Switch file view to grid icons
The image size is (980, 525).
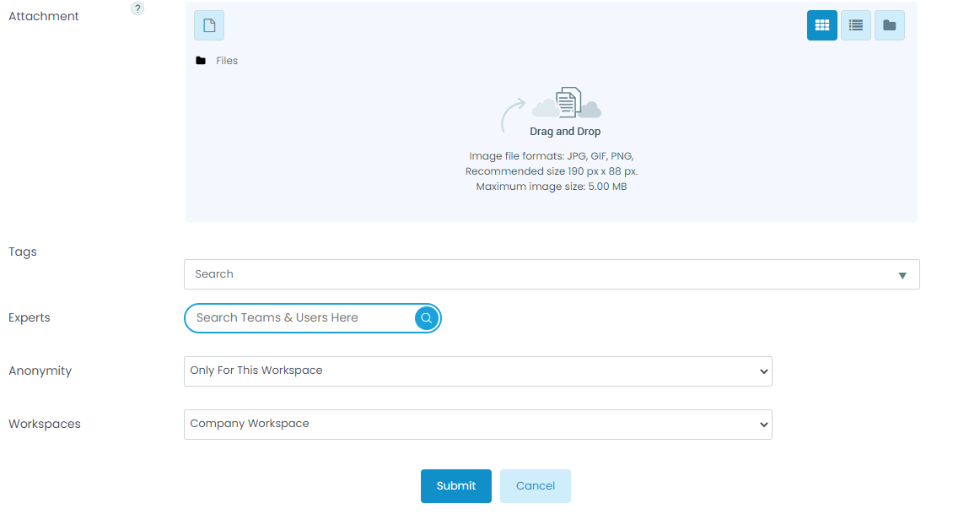click(821, 25)
